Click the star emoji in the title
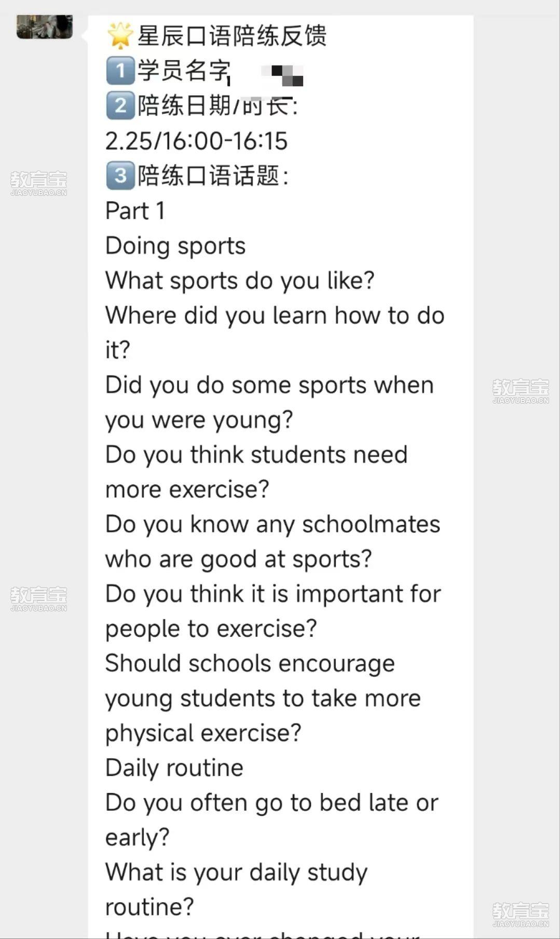The height and width of the screenshot is (939, 560). click(120, 36)
